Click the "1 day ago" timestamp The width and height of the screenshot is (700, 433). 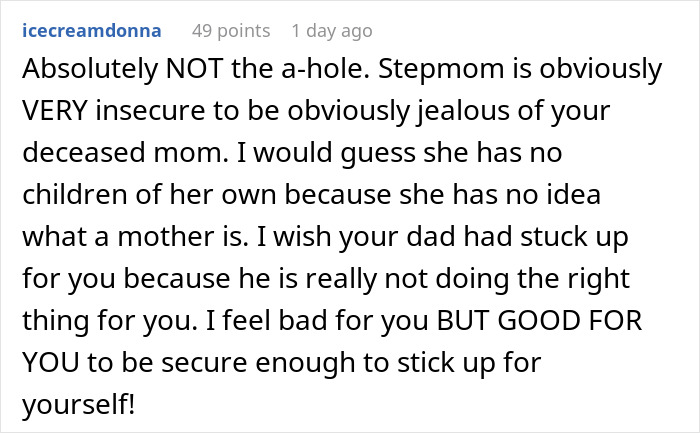(x=332, y=30)
